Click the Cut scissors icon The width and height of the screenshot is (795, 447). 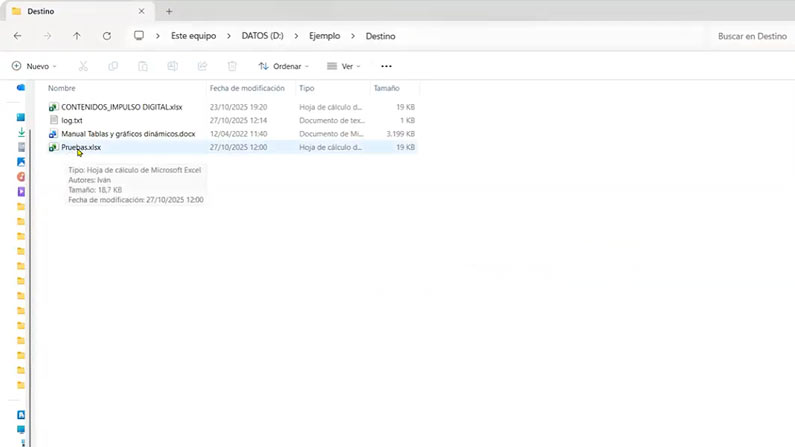[x=83, y=66]
